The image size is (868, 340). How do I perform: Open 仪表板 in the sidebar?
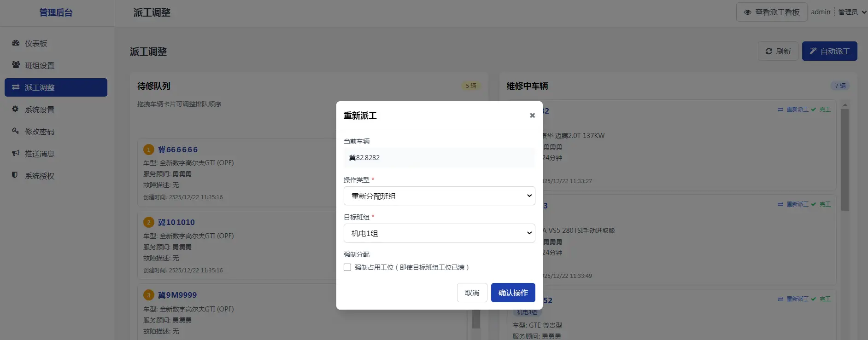(x=56, y=43)
